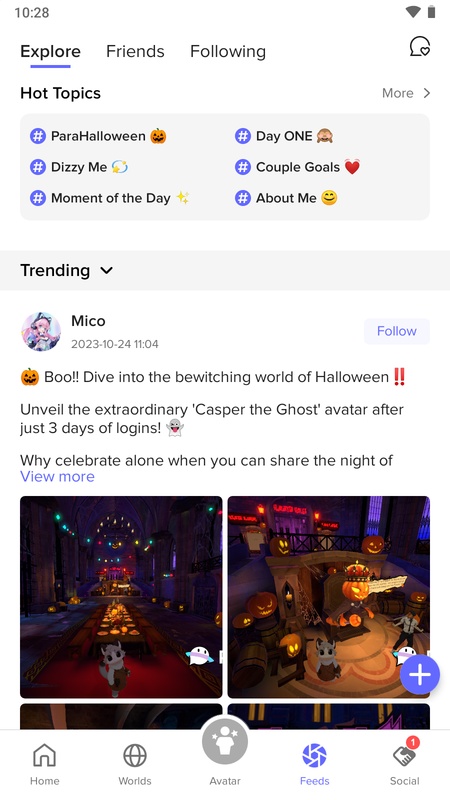Image resolution: width=450 pixels, height=800 pixels.
Task: Tap the center Avatar button
Action: [225, 742]
